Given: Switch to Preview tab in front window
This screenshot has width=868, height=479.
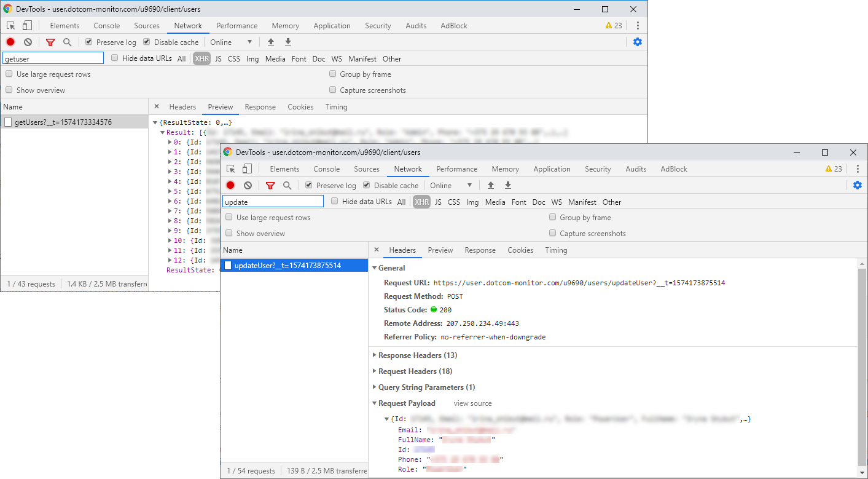Looking at the screenshot, I should click(x=440, y=250).
